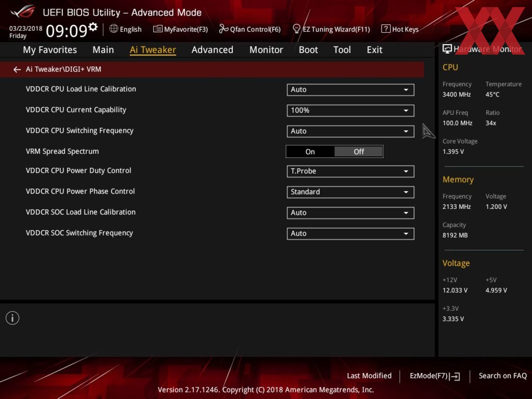Select the Ai Tweaker tab

(153, 50)
